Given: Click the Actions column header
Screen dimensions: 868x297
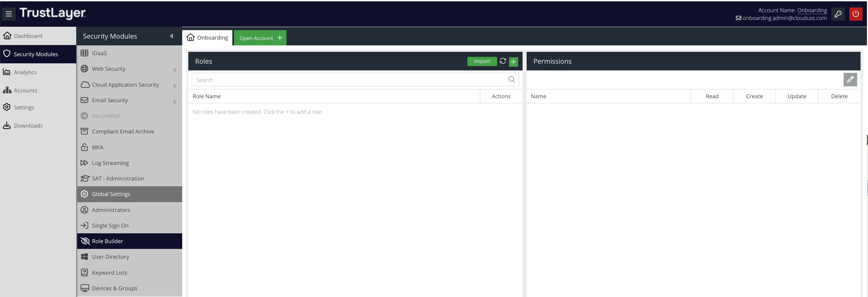Looking at the screenshot, I should click(x=501, y=96).
